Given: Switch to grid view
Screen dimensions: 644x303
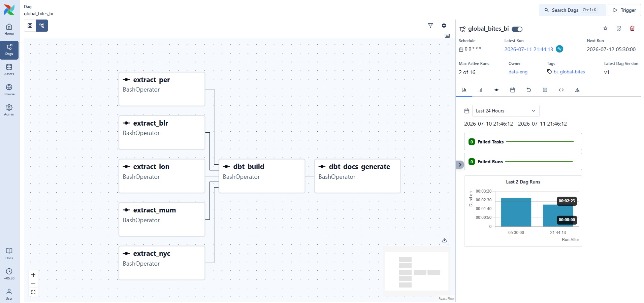Looking at the screenshot, I should [x=30, y=26].
